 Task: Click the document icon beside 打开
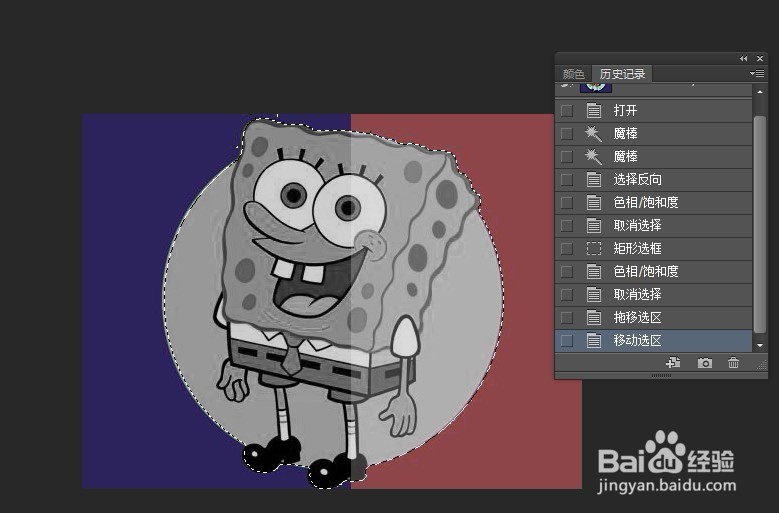click(594, 110)
